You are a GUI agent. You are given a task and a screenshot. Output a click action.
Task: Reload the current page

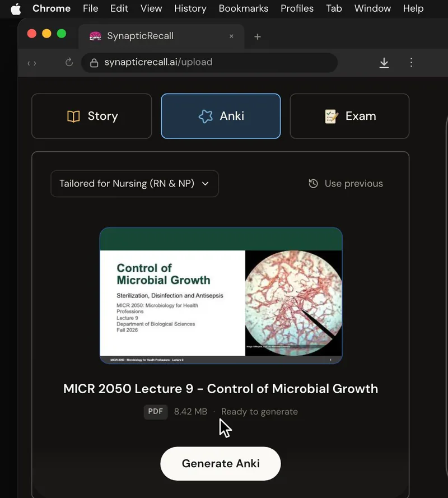tap(69, 62)
